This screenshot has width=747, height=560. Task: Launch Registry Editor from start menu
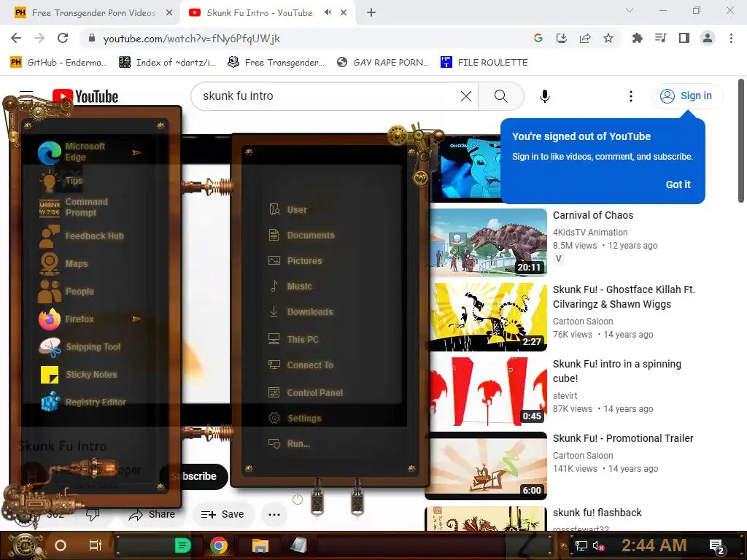click(x=84, y=402)
